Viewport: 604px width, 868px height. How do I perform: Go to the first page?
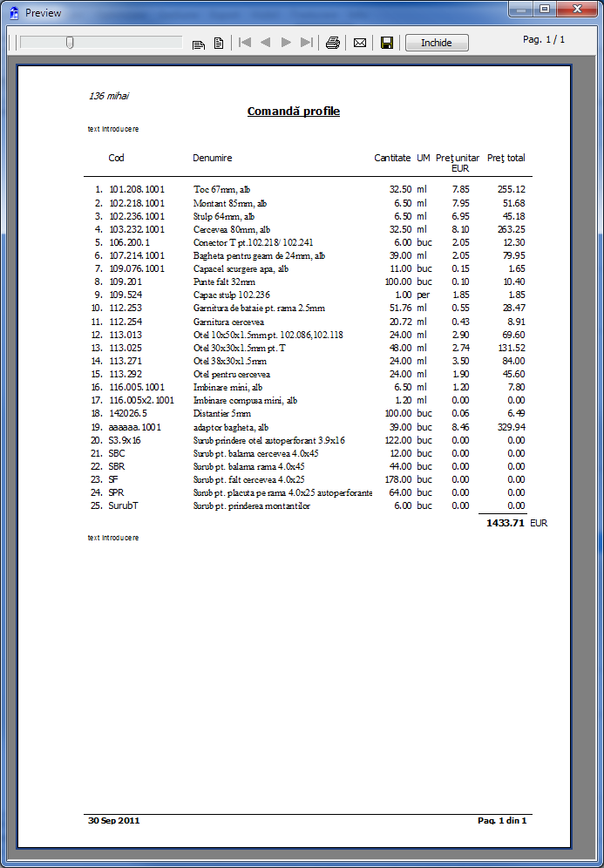[x=245, y=42]
